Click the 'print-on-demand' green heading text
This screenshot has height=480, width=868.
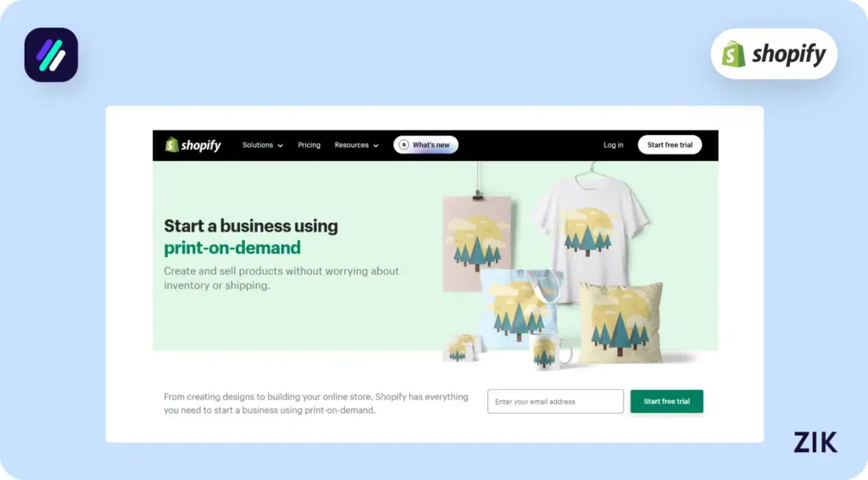coord(232,248)
